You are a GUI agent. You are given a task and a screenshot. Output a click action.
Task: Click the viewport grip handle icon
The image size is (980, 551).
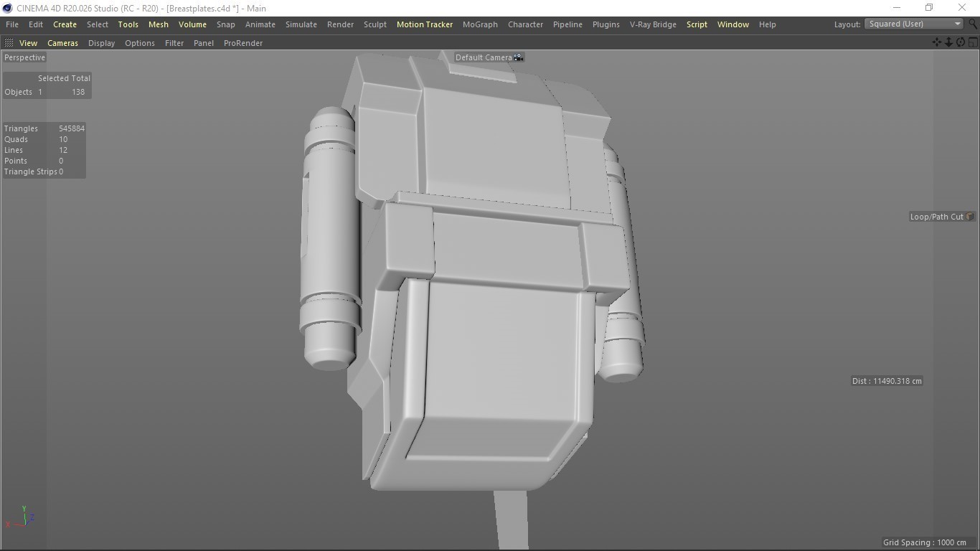(9, 43)
